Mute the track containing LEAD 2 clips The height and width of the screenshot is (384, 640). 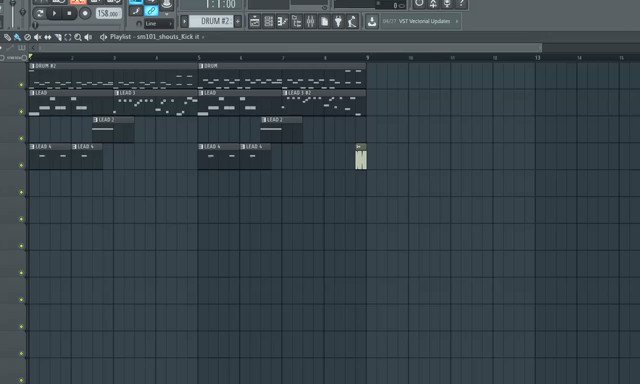pyautogui.click(x=21, y=138)
